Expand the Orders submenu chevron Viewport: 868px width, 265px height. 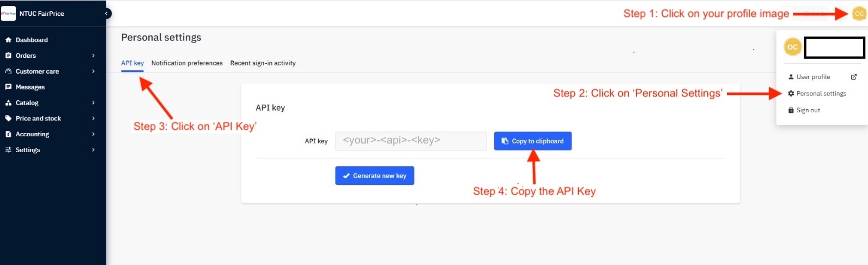pyautogui.click(x=94, y=56)
